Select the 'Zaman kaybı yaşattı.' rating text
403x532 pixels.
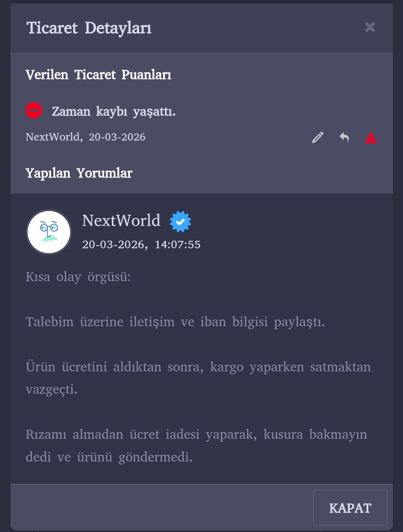(114, 111)
